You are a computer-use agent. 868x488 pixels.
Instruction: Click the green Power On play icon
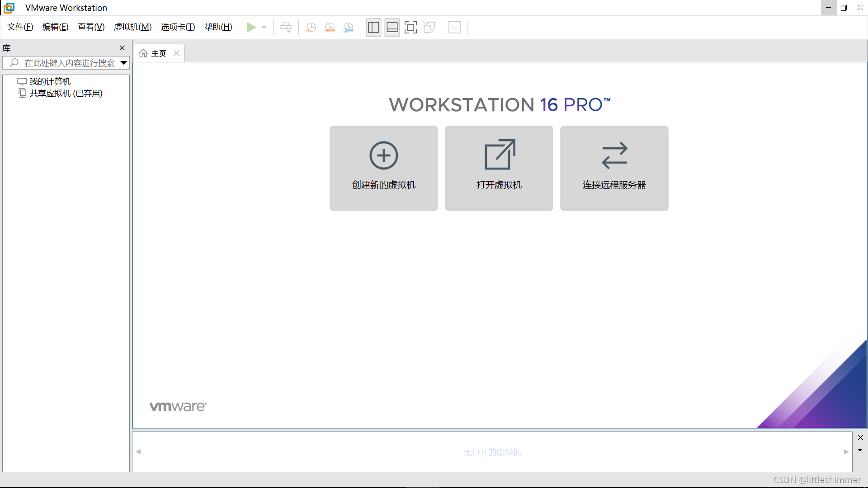pyautogui.click(x=251, y=28)
